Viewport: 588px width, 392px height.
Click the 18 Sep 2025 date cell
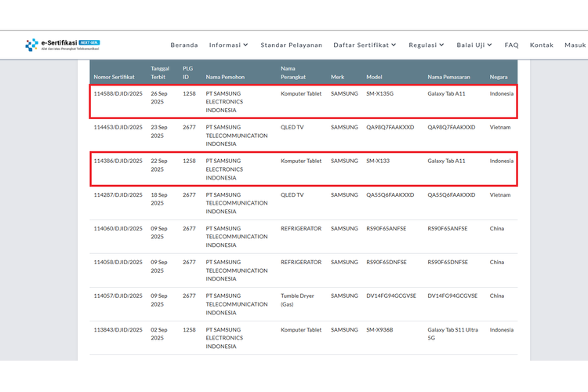tap(159, 199)
